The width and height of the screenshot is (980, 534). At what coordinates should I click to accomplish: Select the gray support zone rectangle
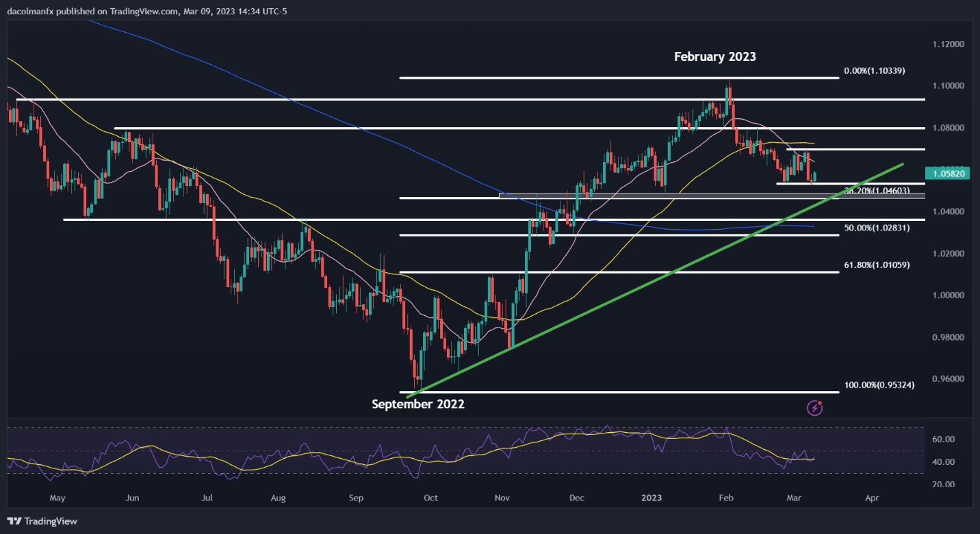pyautogui.click(x=712, y=196)
